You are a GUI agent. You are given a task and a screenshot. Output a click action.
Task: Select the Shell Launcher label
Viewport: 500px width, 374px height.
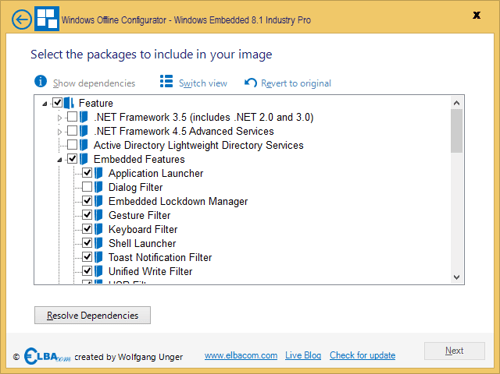142,243
